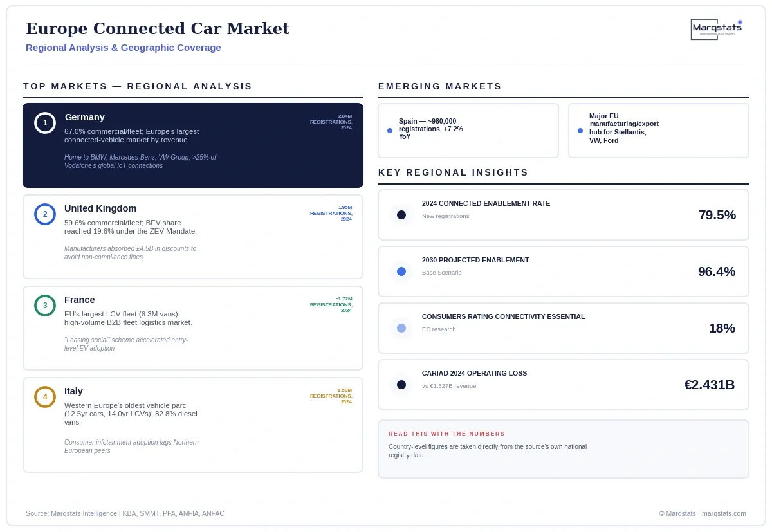
Task: Click the 'Regional Analysis & Geographic Coverage' subtitle
Action: 124,48
